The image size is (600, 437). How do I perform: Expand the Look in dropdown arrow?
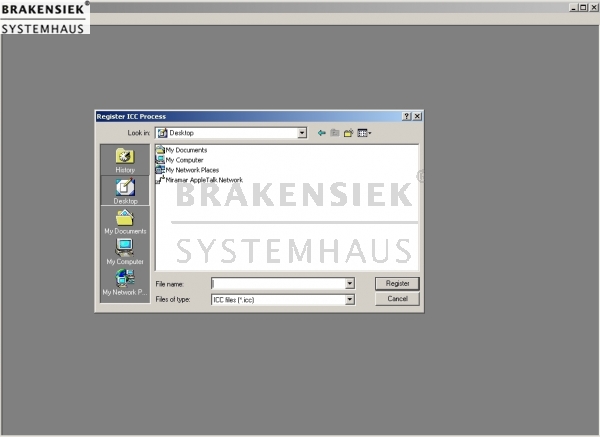coord(302,133)
